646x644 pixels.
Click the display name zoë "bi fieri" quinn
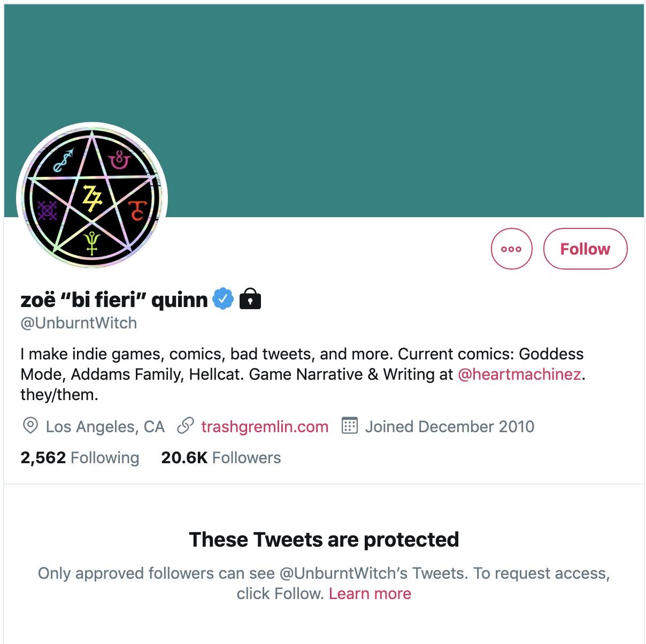(114, 300)
